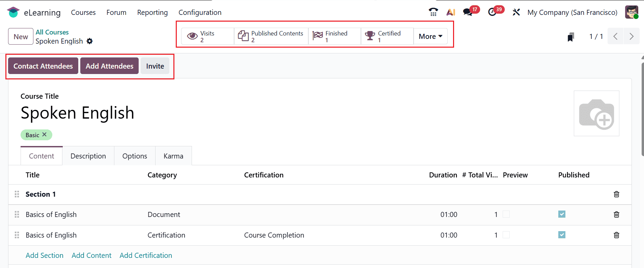644x268 pixels.
Task: Click the Section 1 row title
Action: (40, 194)
